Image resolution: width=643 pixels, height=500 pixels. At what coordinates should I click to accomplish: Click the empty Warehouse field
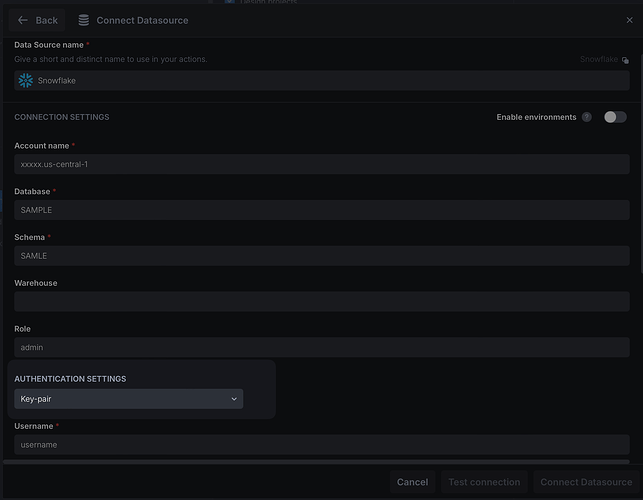click(x=322, y=301)
